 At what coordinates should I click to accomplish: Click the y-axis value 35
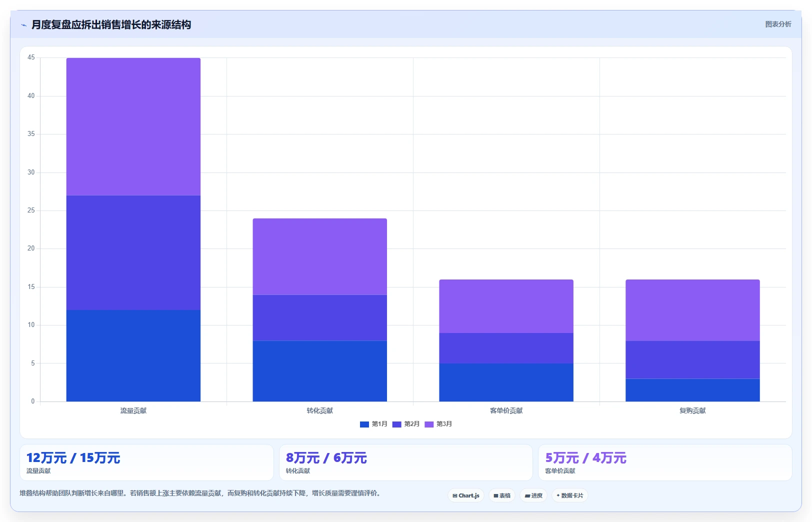pos(31,134)
